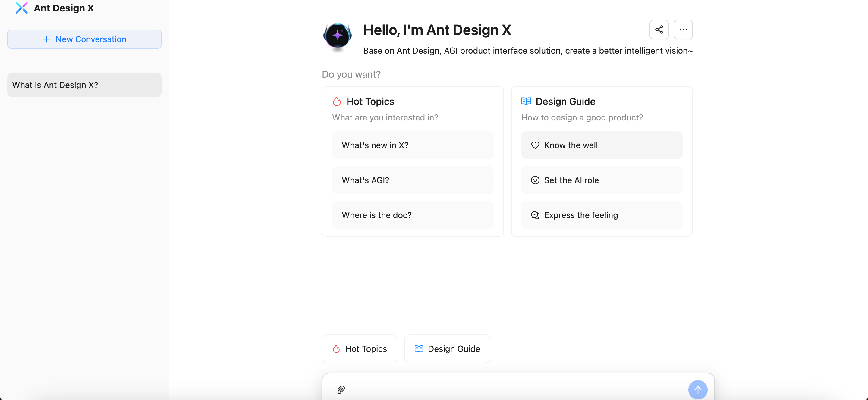Open the What is Ant Design X? conversation
868x400 pixels.
84,85
